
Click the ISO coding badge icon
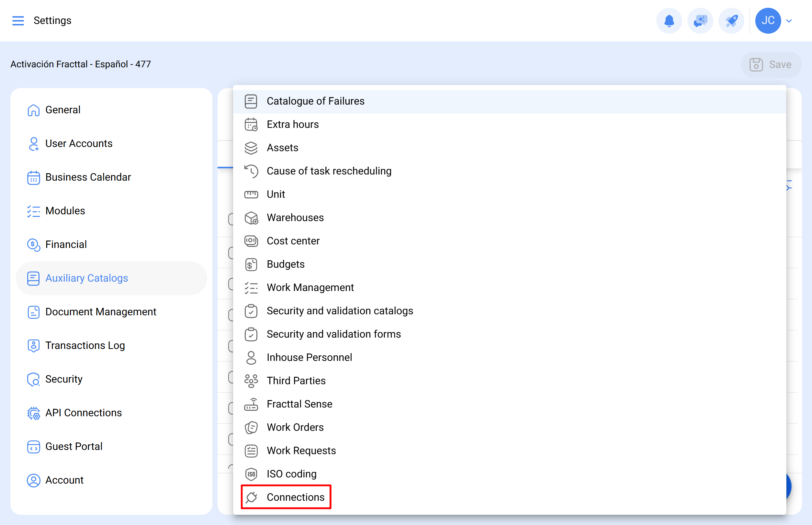(x=251, y=474)
